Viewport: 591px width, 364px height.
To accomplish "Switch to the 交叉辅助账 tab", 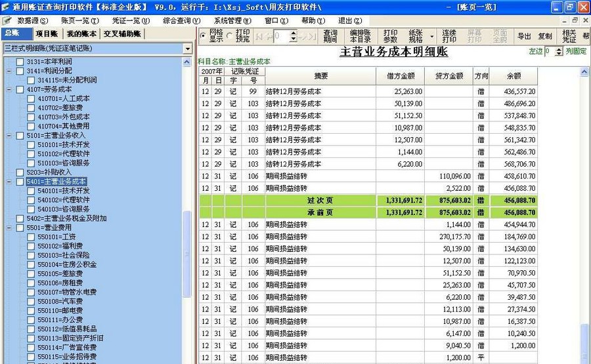I will [x=122, y=34].
